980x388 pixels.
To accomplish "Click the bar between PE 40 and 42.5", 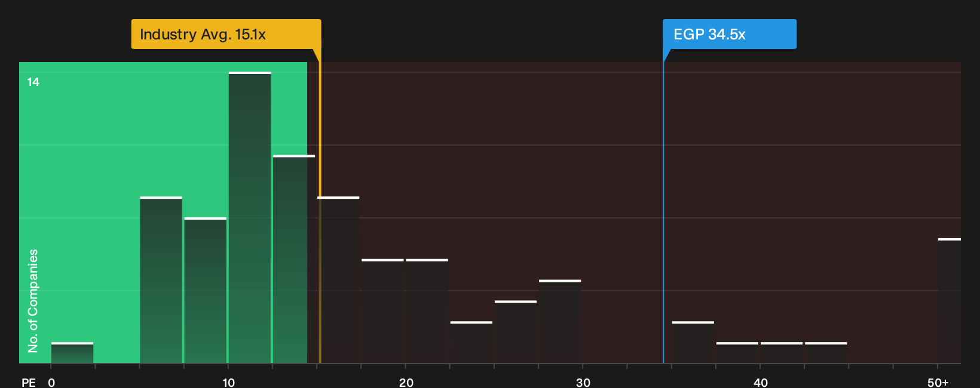I will 782,353.
